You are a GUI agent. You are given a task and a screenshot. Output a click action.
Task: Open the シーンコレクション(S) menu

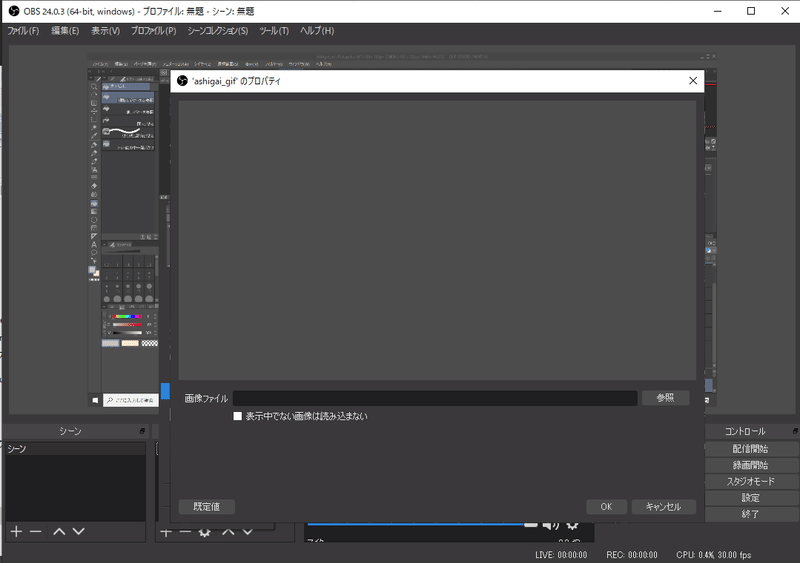[x=217, y=31]
